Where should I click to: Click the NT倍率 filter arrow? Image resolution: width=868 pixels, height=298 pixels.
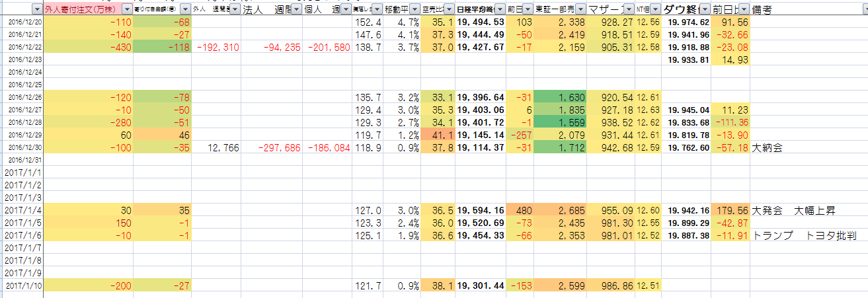pos(655,10)
